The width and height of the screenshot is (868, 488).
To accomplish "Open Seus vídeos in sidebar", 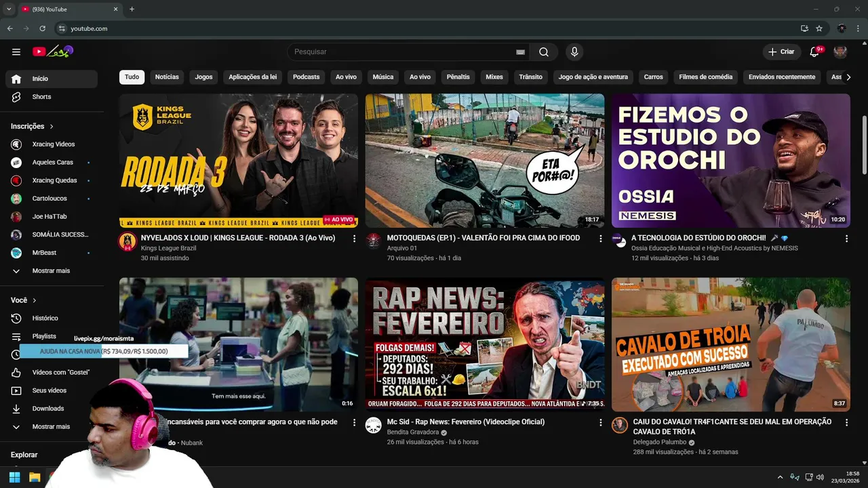I will point(52,390).
